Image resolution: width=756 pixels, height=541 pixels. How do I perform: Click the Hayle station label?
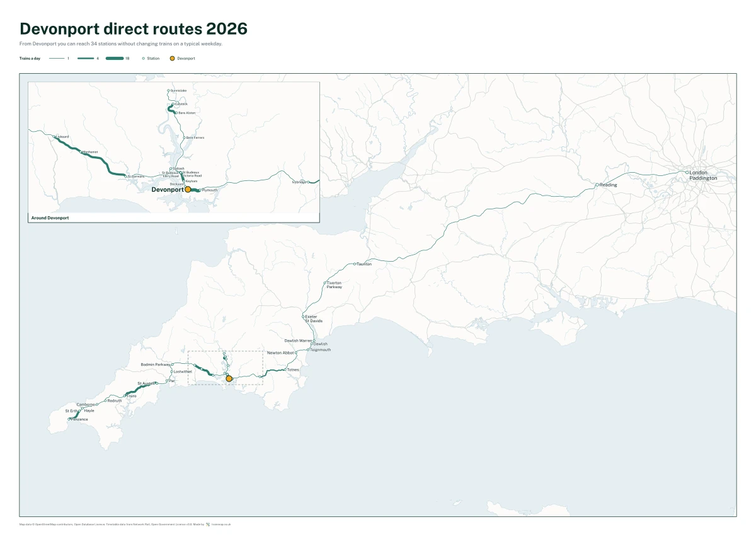(x=89, y=410)
